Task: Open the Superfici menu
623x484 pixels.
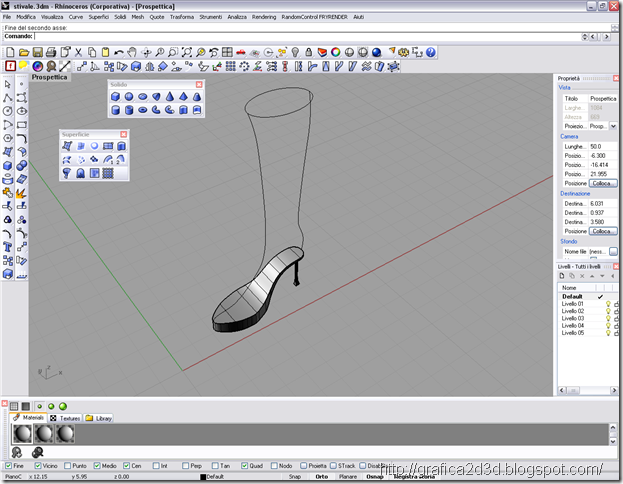Action: [x=99, y=17]
